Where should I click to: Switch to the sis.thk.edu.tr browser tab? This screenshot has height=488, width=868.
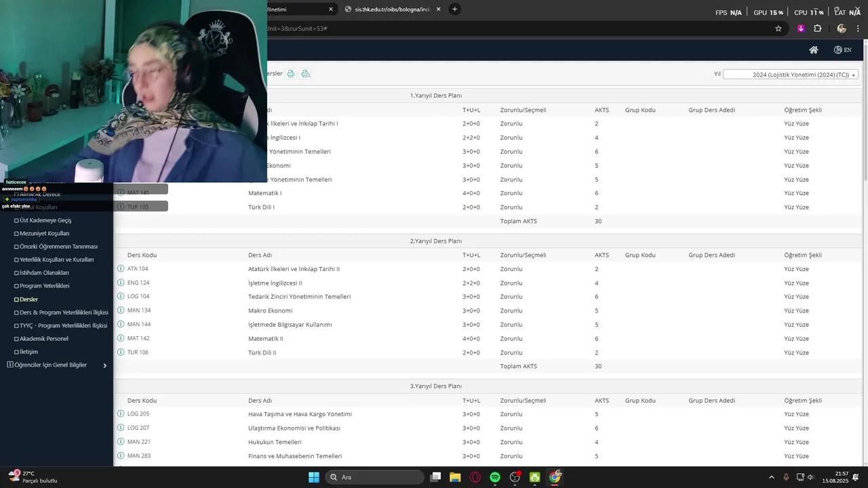point(393,9)
